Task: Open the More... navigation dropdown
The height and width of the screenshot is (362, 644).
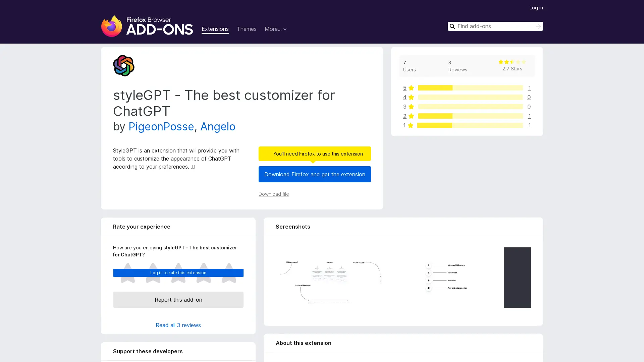Action: pyautogui.click(x=275, y=29)
